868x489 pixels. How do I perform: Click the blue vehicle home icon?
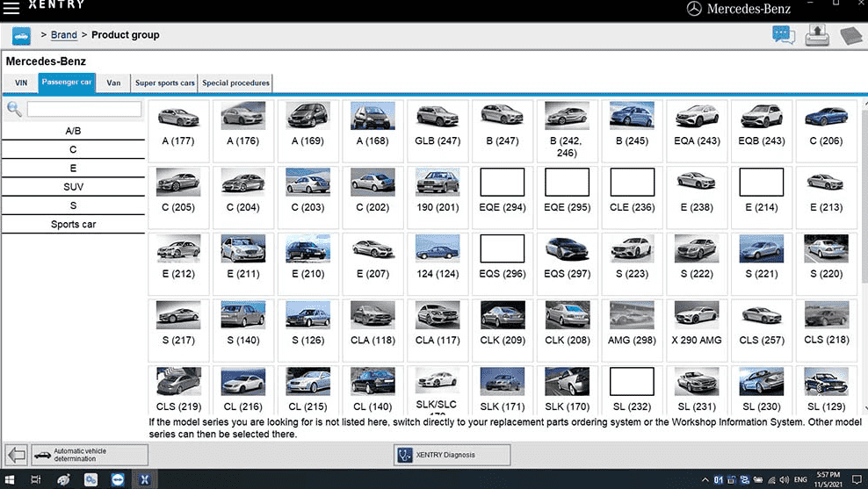coord(22,36)
